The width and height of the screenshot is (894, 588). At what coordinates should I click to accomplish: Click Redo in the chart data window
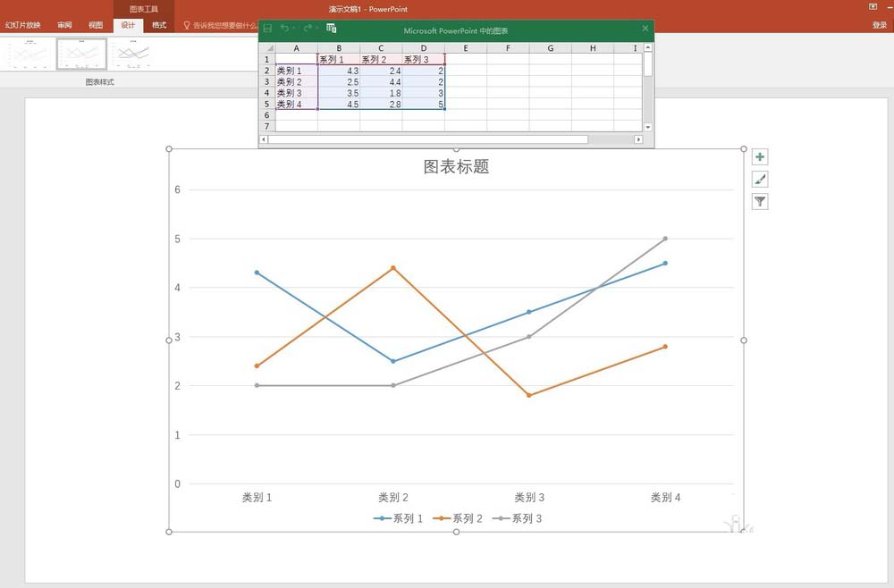(308, 28)
